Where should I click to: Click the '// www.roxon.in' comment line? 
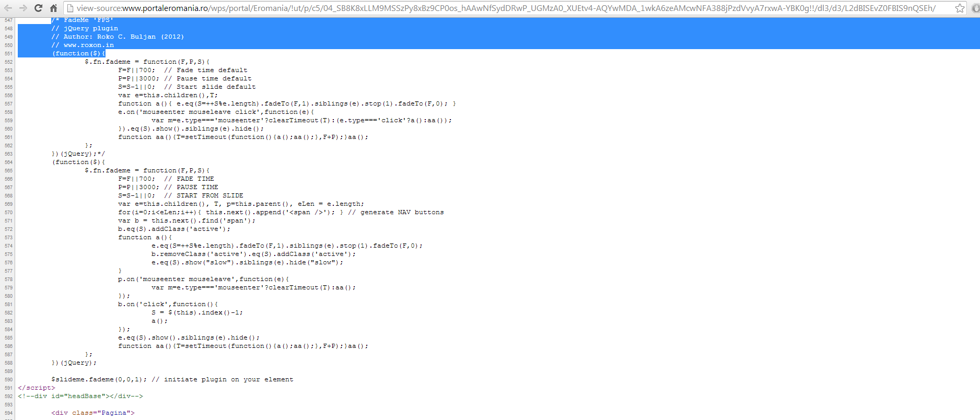click(x=83, y=45)
